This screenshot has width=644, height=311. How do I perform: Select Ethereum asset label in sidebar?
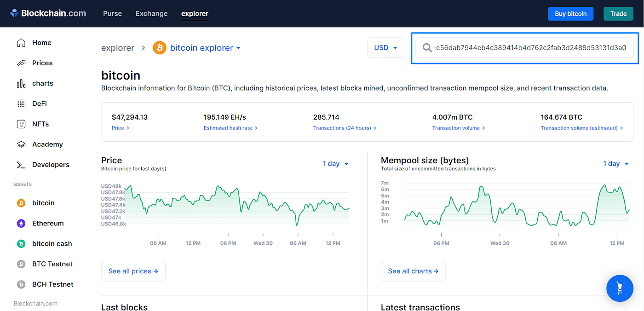pos(48,223)
